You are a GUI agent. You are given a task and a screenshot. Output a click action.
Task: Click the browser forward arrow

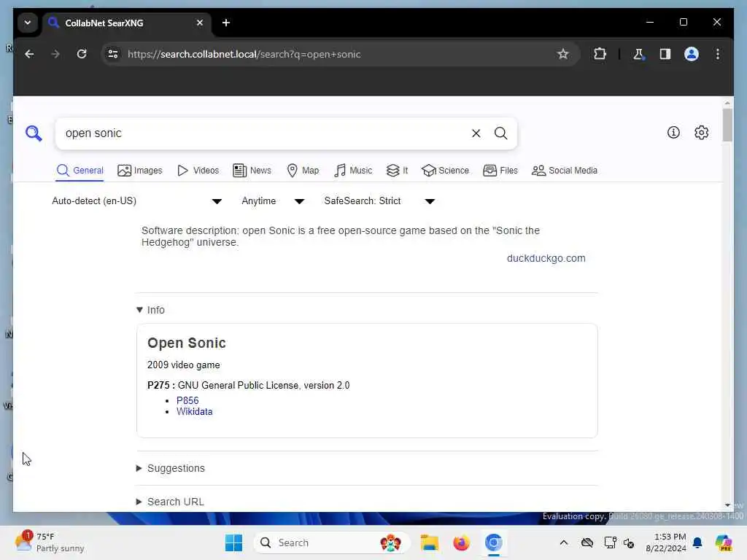(55, 54)
